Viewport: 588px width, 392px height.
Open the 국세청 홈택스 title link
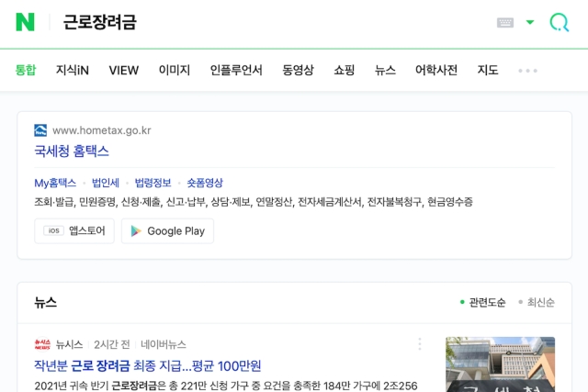72,151
